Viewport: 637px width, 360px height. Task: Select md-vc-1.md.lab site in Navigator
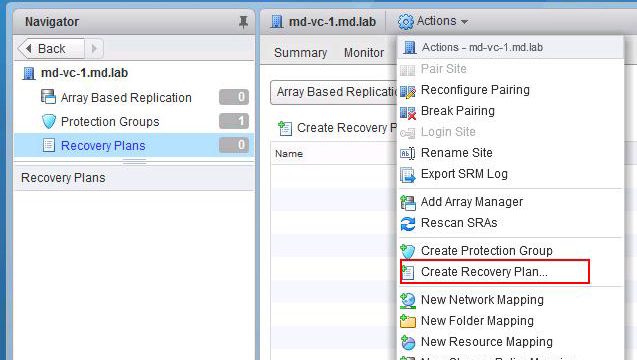(x=84, y=73)
